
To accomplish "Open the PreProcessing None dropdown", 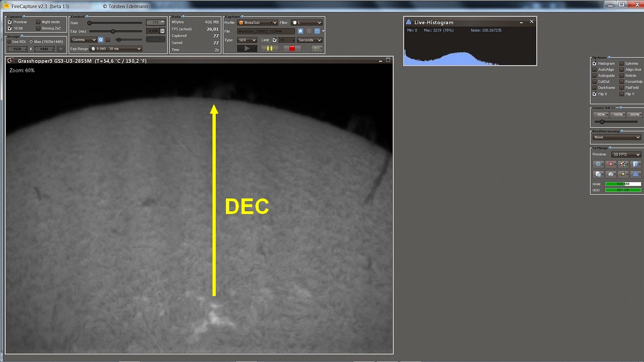I will pyautogui.click(x=617, y=137).
